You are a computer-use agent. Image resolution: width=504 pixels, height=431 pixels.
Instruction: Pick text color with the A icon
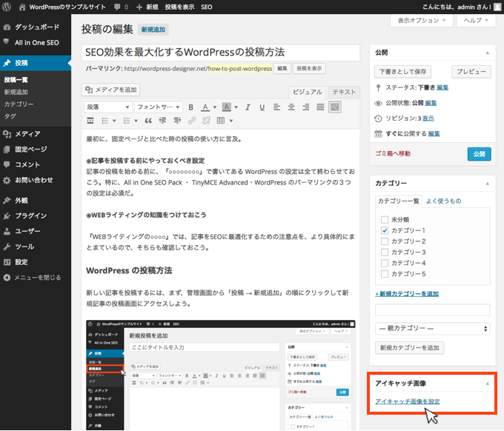[x=205, y=107]
